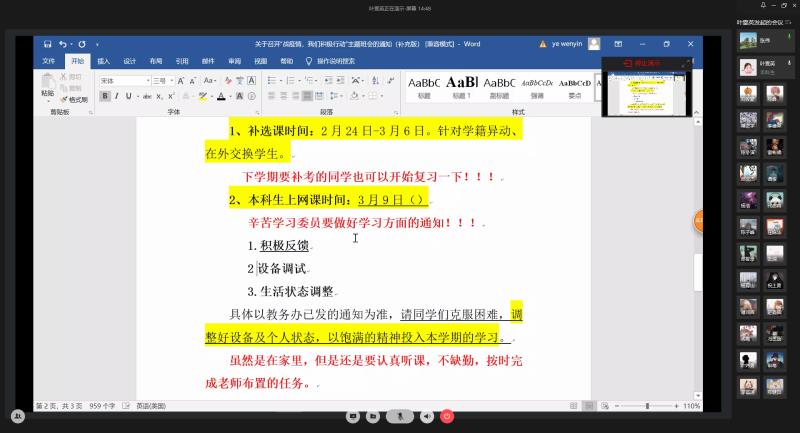Open the font color dropdown arrow
Image resolution: width=800 pixels, height=433 pixels.
(x=230, y=96)
